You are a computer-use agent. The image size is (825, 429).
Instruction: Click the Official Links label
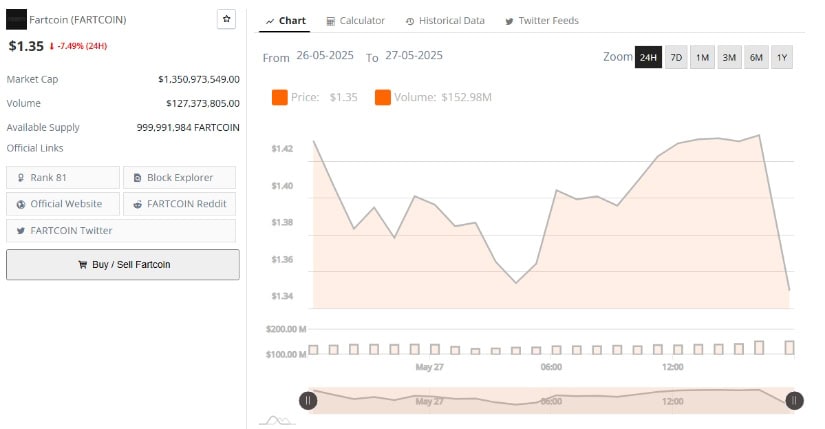click(35, 148)
